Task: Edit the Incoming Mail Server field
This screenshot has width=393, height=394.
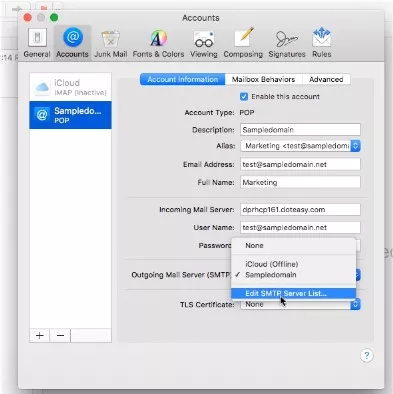Action: pyautogui.click(x=300, y=210)
